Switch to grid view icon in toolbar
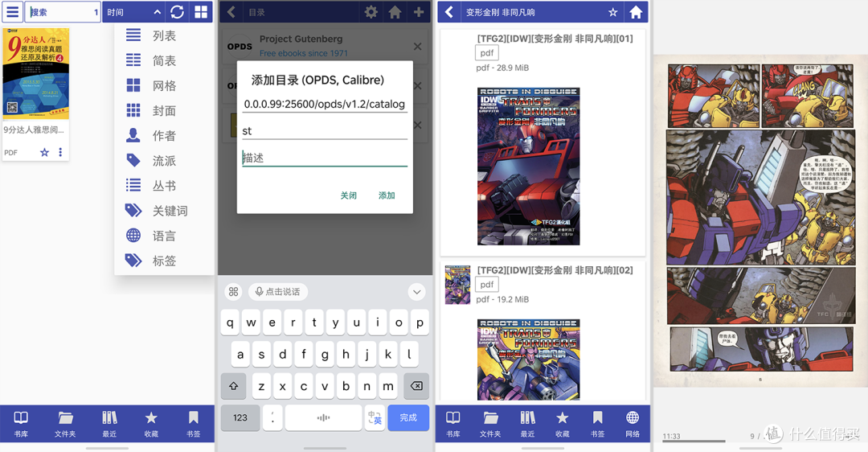The width and height of the screenshot is (868, 452). click(201, 11)
